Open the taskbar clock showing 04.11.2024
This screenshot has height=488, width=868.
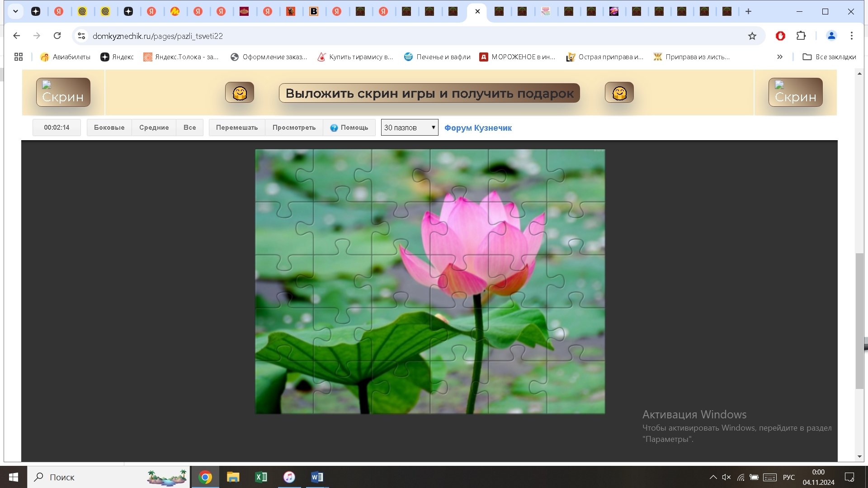coord(818,477)
